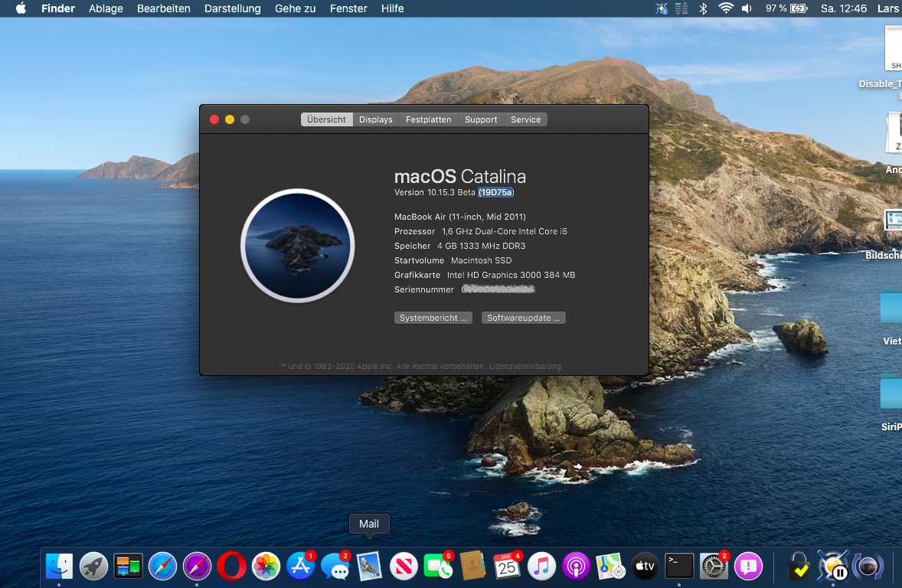Open the Ablage menu
The image size is (902, 588).
[x=106, y=8]
